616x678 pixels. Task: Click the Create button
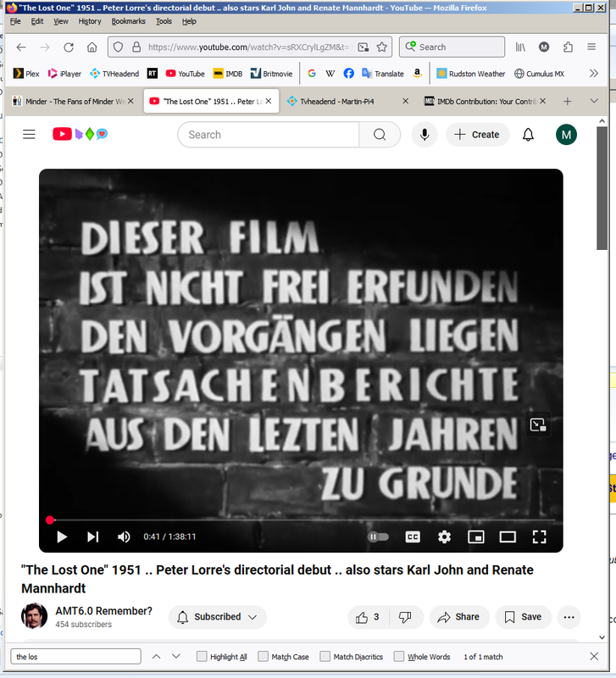(x=477, y=135)
